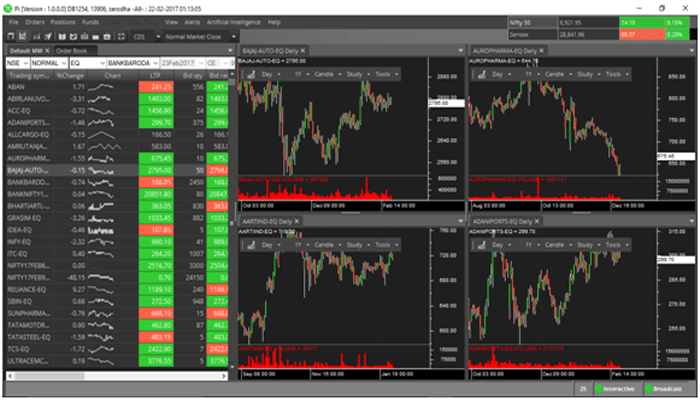Click the briefcase icon in main toolbar

pyautogui.click(x=107, y=37)
